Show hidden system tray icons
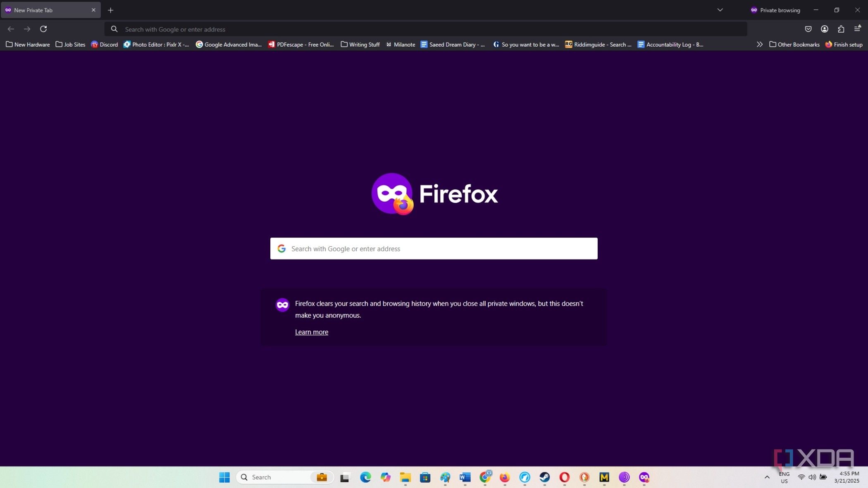This screenshot has height=488, width=868. coord(767,477)
